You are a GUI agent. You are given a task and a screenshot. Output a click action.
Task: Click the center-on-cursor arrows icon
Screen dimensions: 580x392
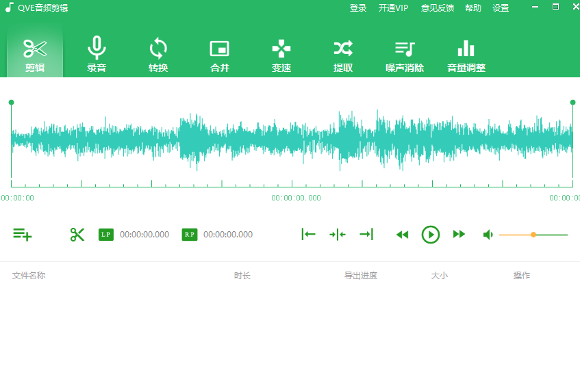click(x=338, y=234)
